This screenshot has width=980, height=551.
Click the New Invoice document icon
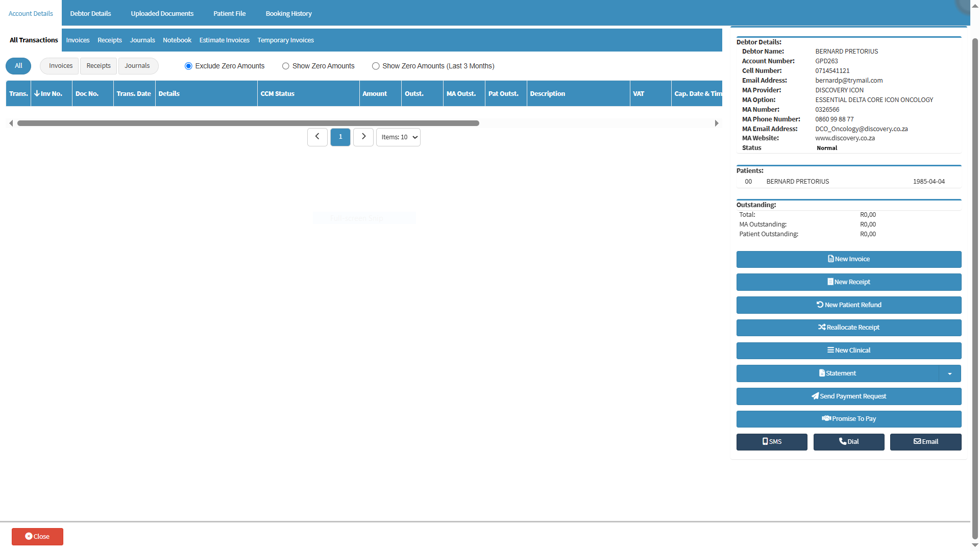click(830, 259)
